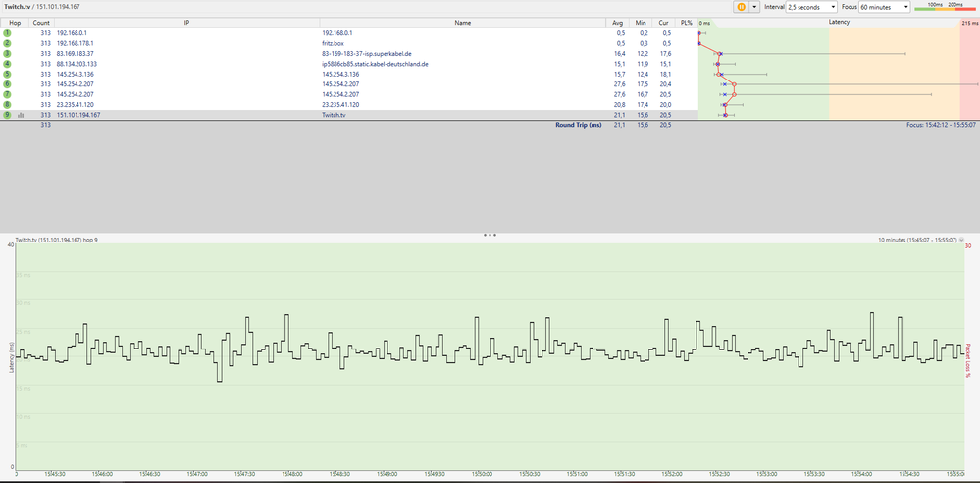Image resolution: width=980 pixels, height=483 pixels.
Task: Click the hop 5 green circle icon
Action: pos(7,74)
